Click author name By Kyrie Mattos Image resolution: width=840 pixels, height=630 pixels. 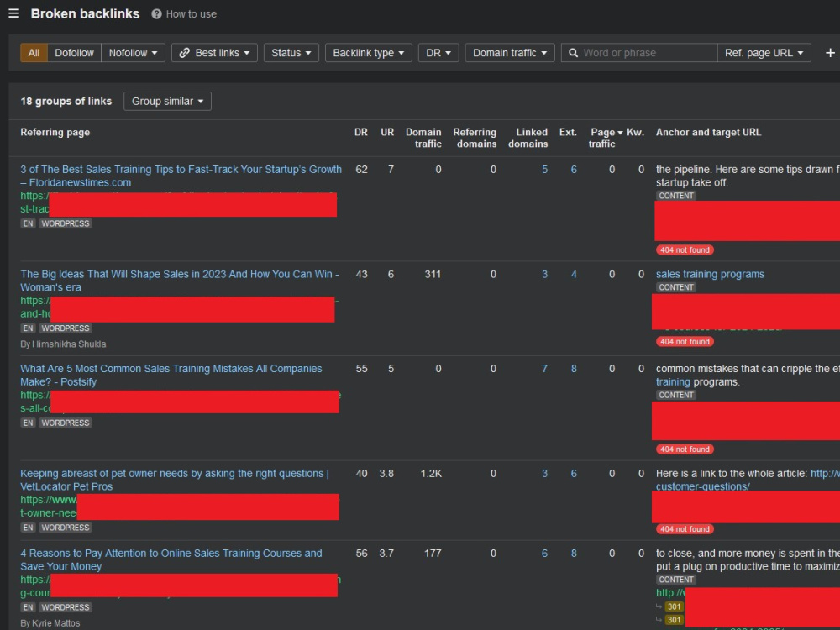click(50, 623)
